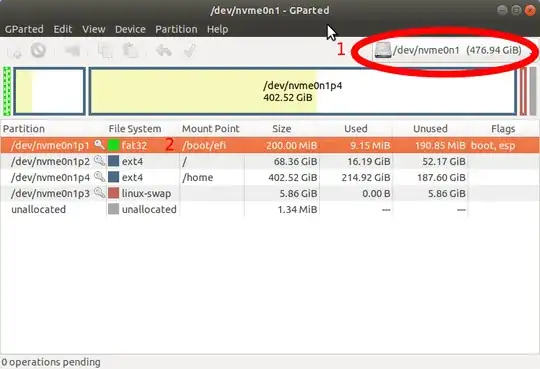The image size is (540, 369).
Task: Open the Device menu
Action: pyautogui.click(x=130, y=29)
